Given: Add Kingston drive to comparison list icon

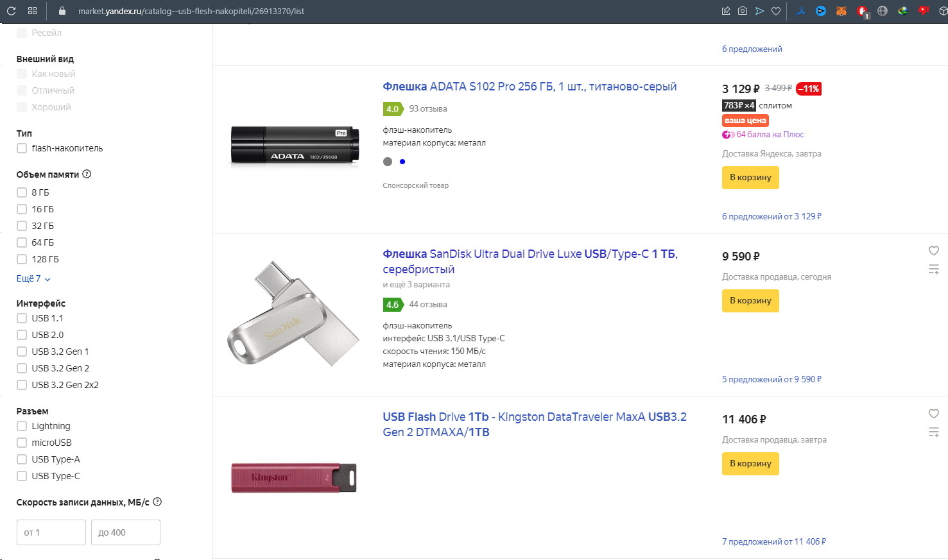Looking at the screenshot, I should pos(934,432).
